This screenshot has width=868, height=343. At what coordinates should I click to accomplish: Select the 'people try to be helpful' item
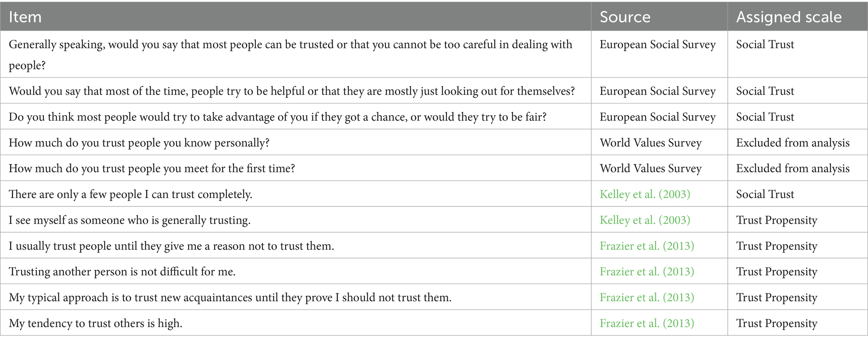coord(291,91)
